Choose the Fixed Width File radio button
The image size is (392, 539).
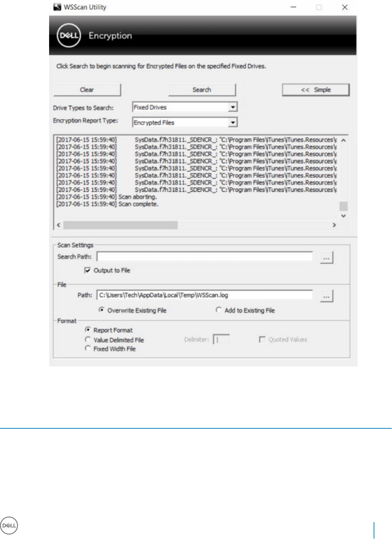point(88,348)
